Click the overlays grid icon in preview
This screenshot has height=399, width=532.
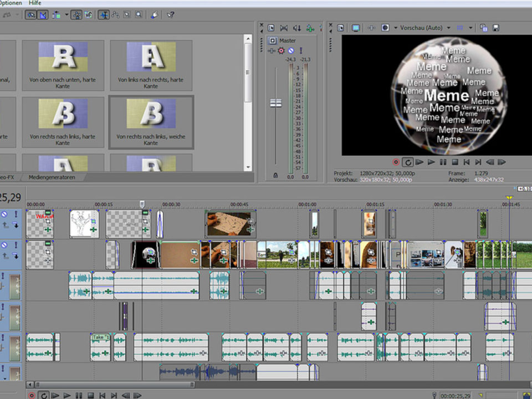(x=460, y=28)
